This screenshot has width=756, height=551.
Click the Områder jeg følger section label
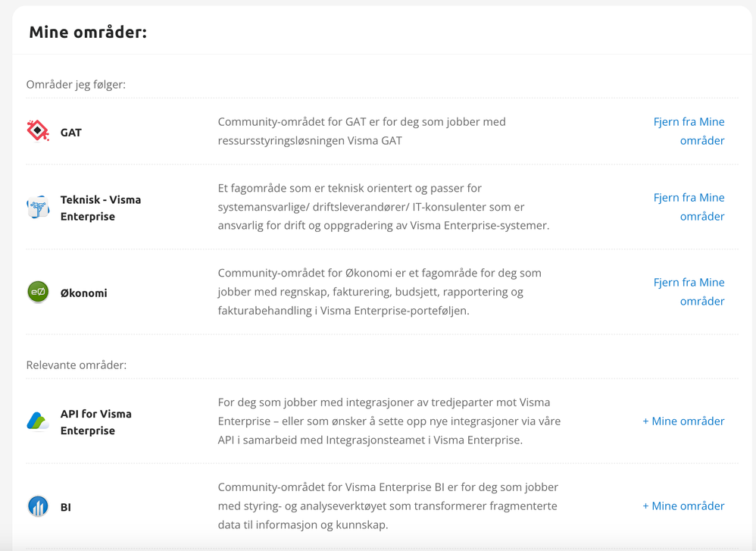click(76, 85)
